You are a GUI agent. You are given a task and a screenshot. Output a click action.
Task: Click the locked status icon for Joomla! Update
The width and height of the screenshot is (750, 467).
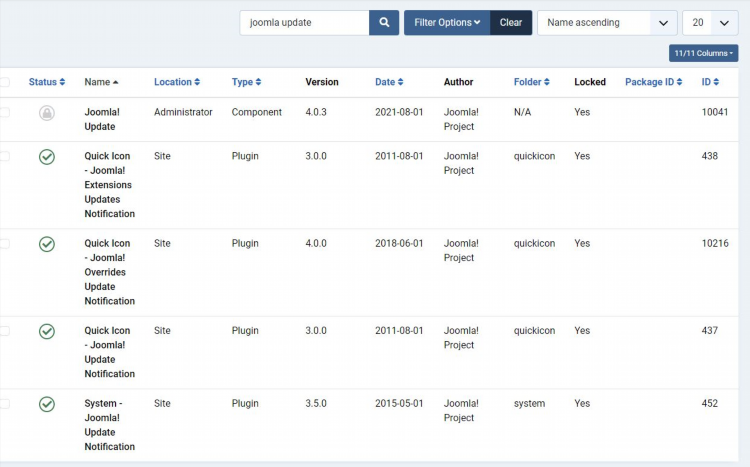pyautogui.click(x=47, y=113)
